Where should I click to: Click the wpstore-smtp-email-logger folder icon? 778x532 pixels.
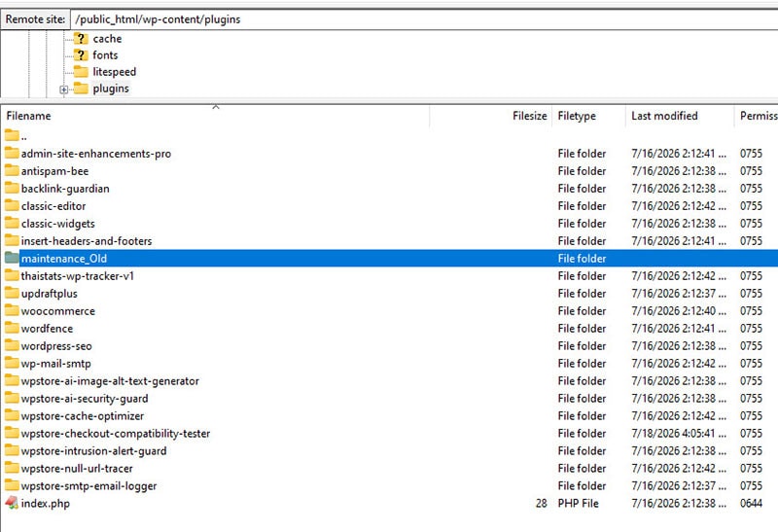click(x=12, y=485)
